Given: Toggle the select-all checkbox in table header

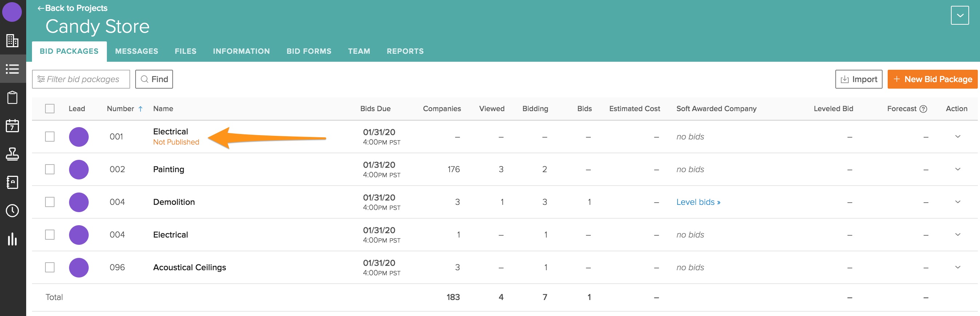Looking at the screenshot, I should (50, 109).
